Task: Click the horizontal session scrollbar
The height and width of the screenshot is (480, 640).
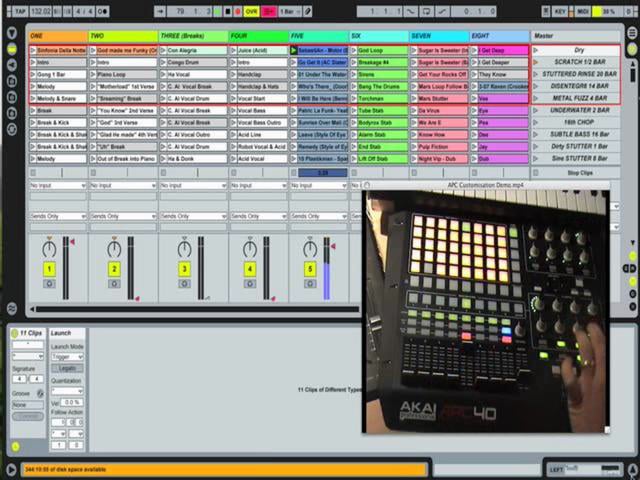Action: click(x=197, y=310)
